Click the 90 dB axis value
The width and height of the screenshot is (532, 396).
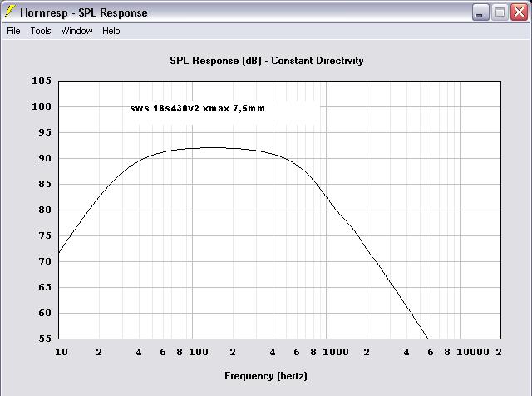pyautogui.click(x=45, y=158)
